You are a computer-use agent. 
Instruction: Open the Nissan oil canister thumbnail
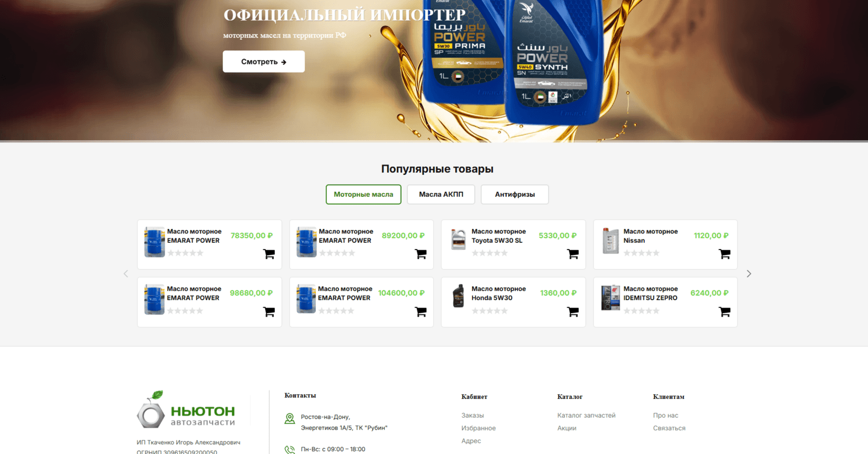point(611,241)
